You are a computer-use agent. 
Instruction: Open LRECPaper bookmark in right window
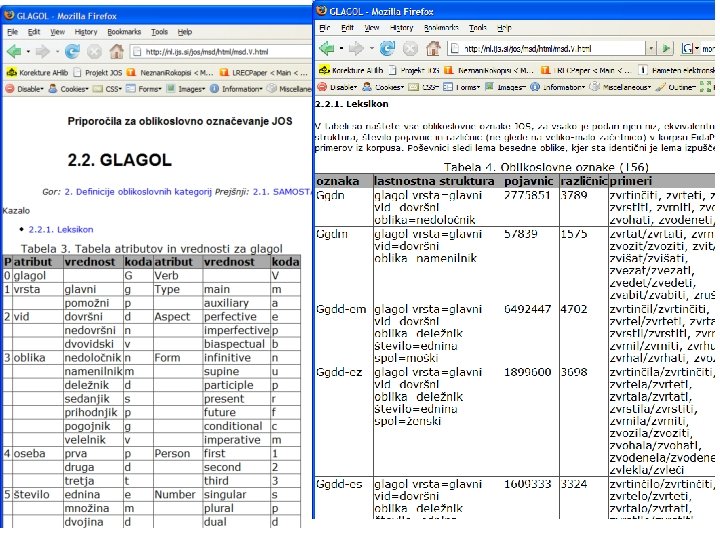point(585,70)
